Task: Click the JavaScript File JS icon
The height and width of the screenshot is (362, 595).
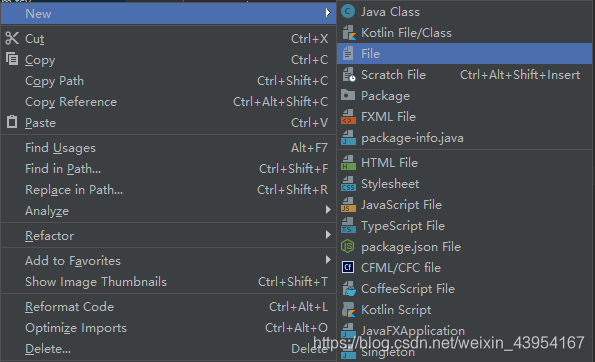Action: (348, 205)
